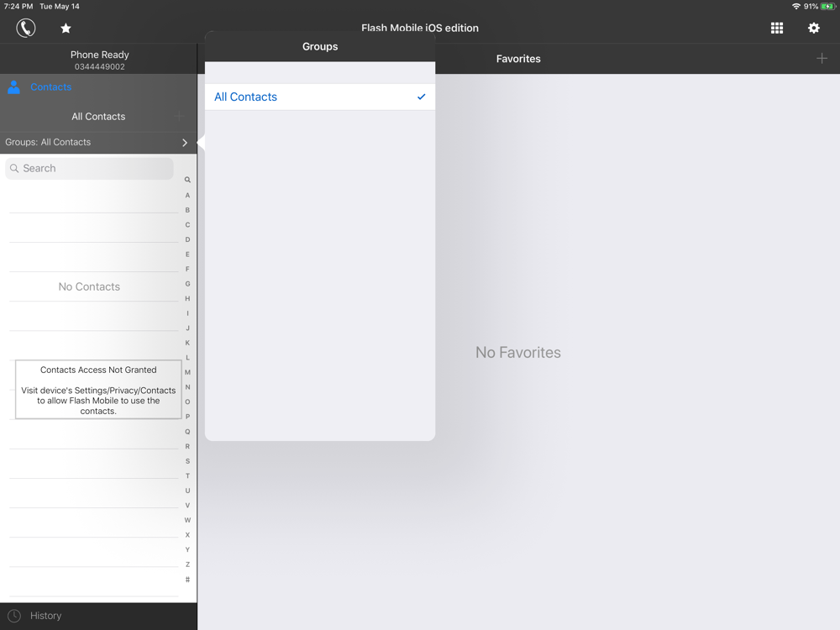Tap the battery indicator in status bar
Screen dimensions: 840x630
pos(829,7)
